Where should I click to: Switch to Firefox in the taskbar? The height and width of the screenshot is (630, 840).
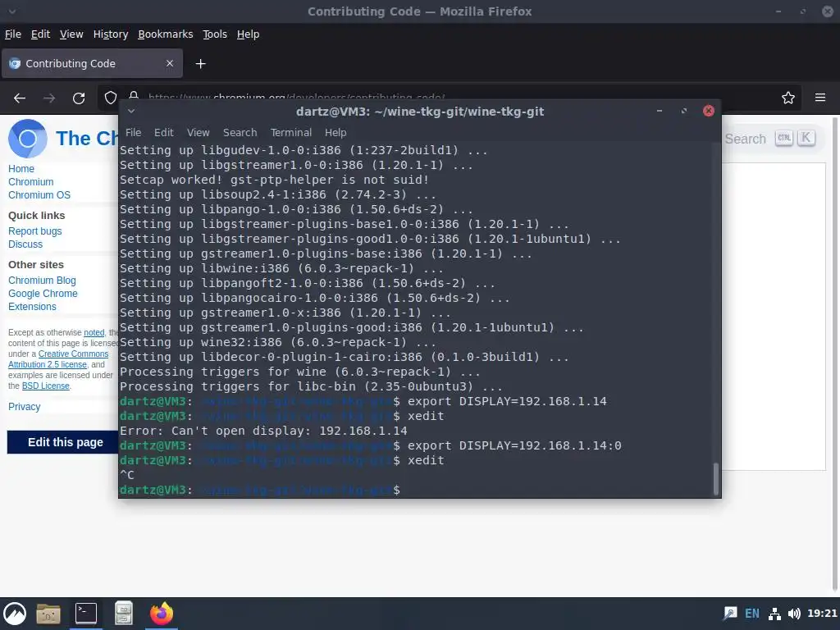[x=162, y=614]
